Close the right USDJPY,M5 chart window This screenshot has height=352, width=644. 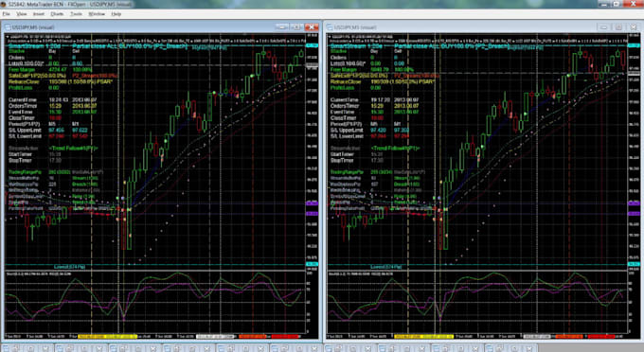click(x=634, y=27)
